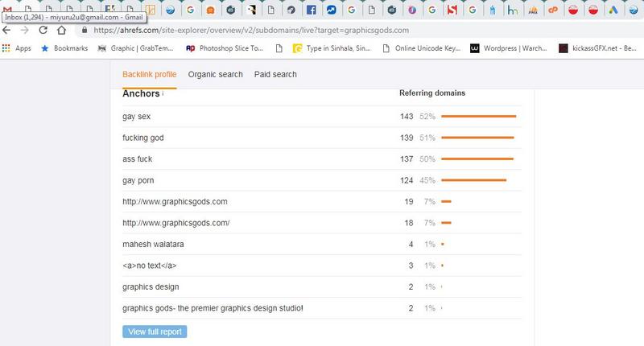Click the 124 referring domains value
Image resolution: width=644 pixels, height=346 pixels.
point(407,180)
